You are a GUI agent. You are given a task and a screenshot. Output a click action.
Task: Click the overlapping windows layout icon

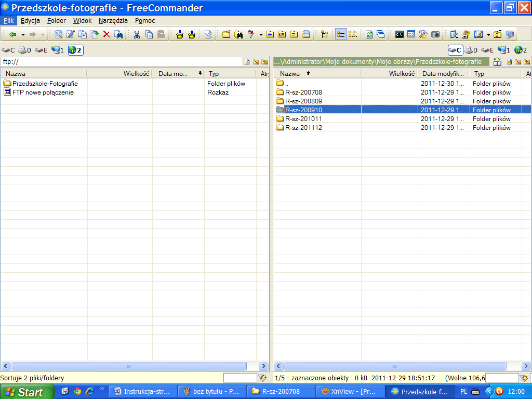(381, 34)
